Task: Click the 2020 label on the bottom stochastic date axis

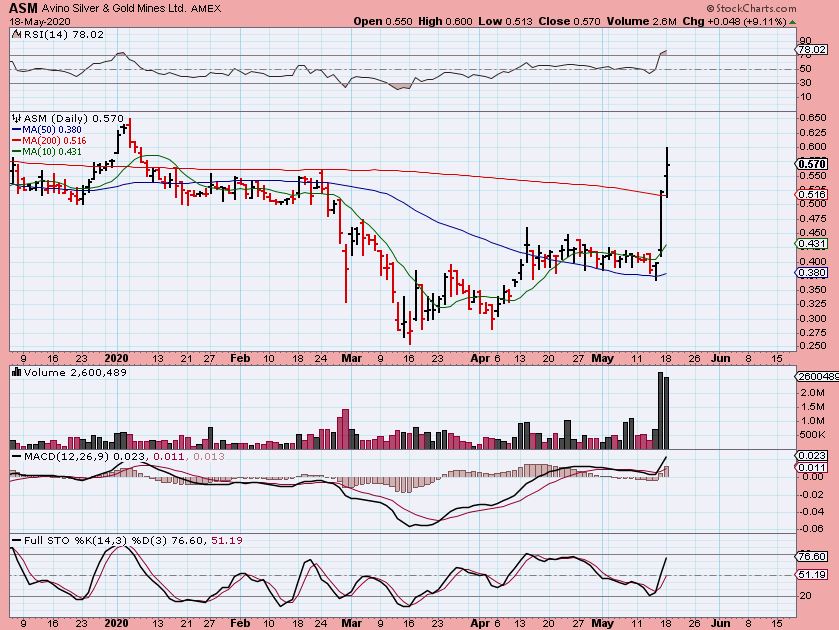Action: 117,623
